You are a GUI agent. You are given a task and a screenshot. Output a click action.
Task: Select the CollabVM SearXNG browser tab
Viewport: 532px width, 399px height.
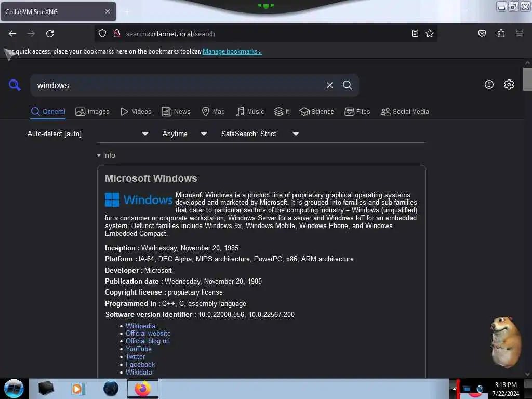[x=58, y=11]
